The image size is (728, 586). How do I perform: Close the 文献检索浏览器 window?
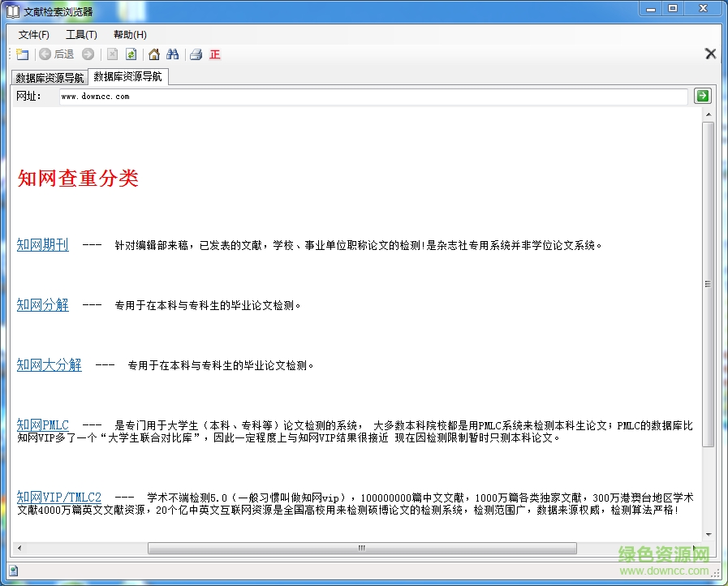(704, 9)
